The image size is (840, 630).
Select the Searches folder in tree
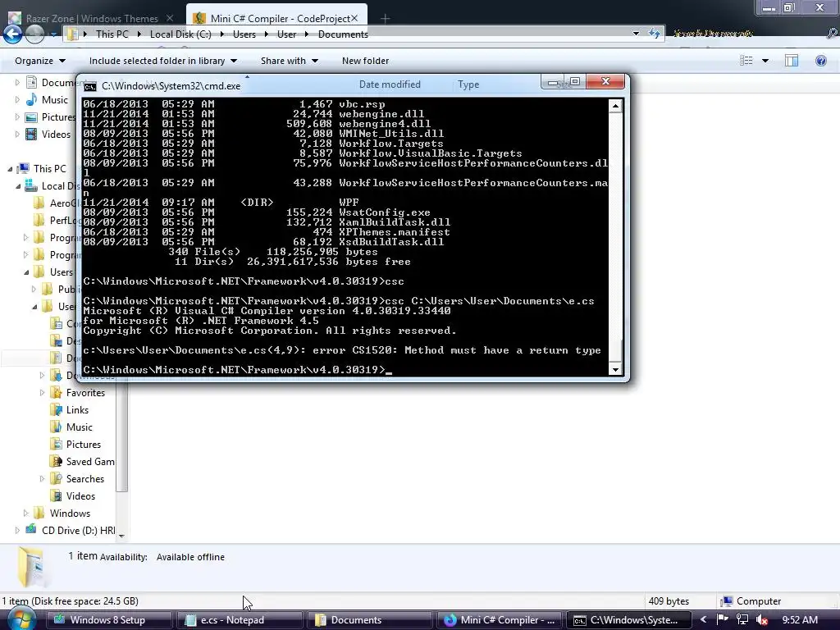tap(84, 479)
